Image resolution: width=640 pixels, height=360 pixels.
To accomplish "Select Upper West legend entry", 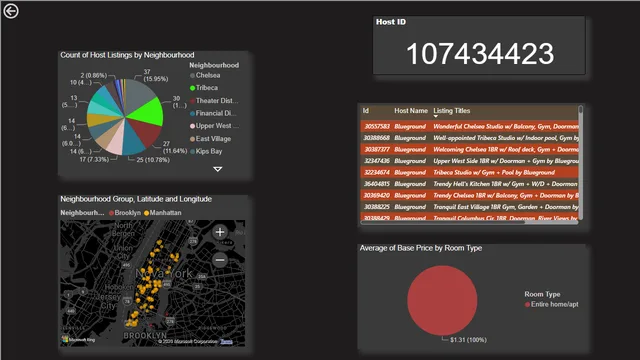I will pyautogui.click(x=214, y=126).
